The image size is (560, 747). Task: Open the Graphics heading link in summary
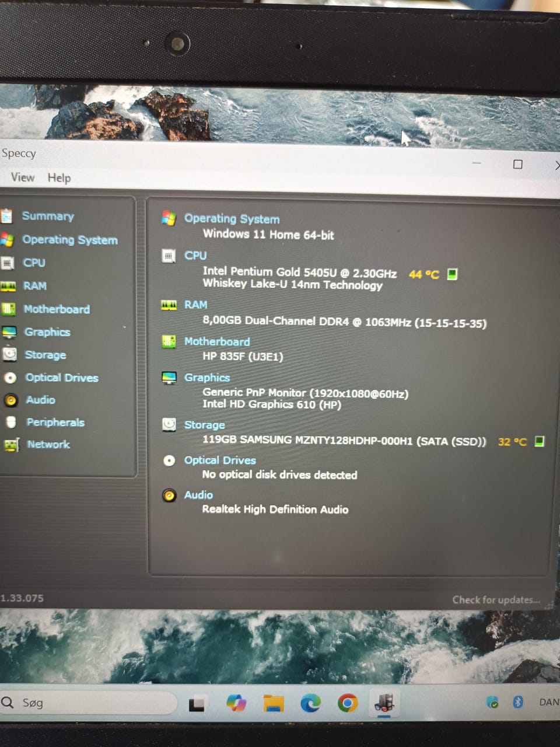coord(207,378)
